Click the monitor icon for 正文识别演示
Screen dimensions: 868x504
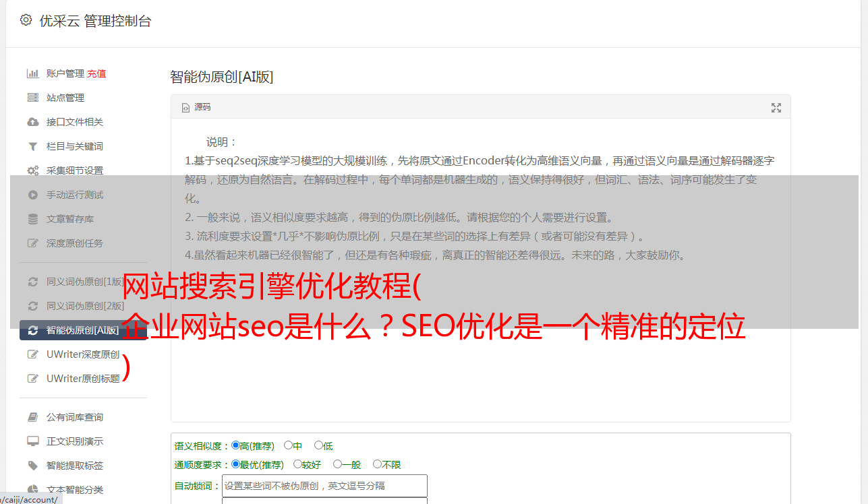pyautogui.click(x=32, y=441)
